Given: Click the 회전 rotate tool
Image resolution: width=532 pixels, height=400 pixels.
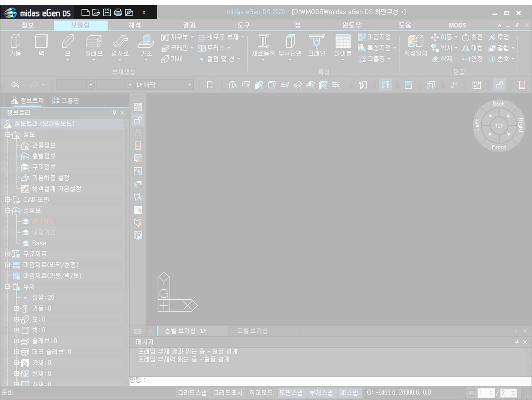Looking at the screenshot, I should (x=472, y=37).
